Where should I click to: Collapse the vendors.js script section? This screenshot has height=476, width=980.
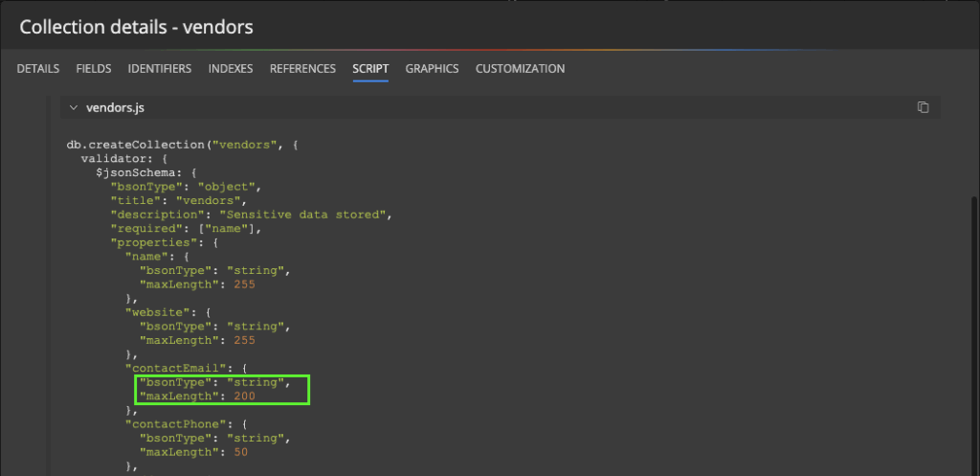73,107
